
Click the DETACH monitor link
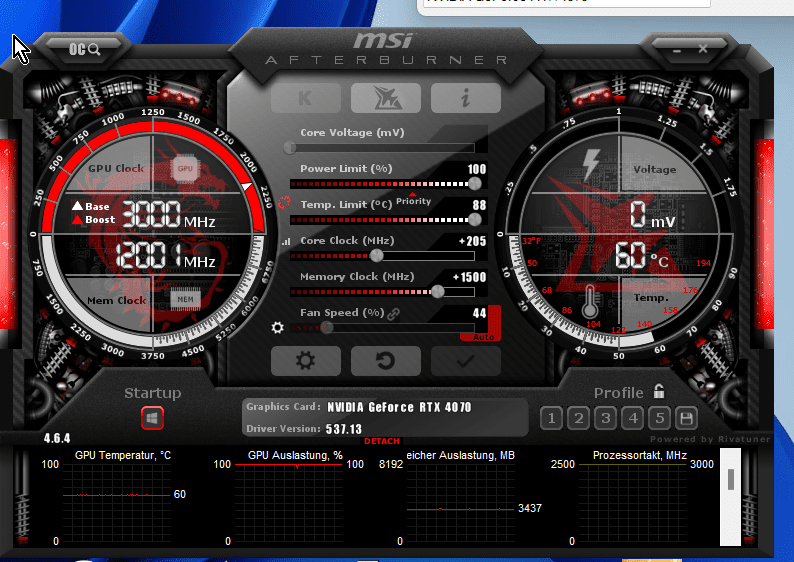[x=382, y=441]
